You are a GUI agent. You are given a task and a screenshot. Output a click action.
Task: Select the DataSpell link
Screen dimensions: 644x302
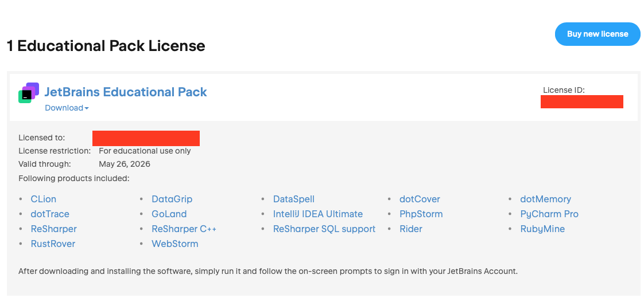293,199
